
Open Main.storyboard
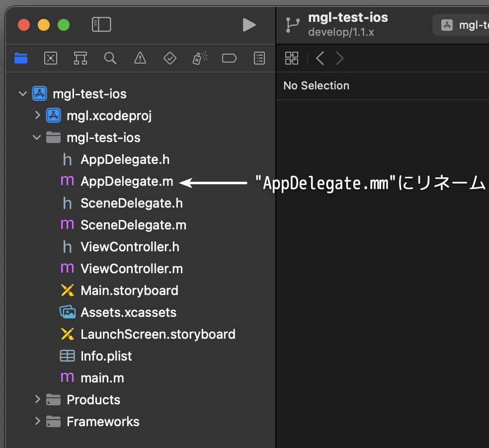tap(129, 291)
